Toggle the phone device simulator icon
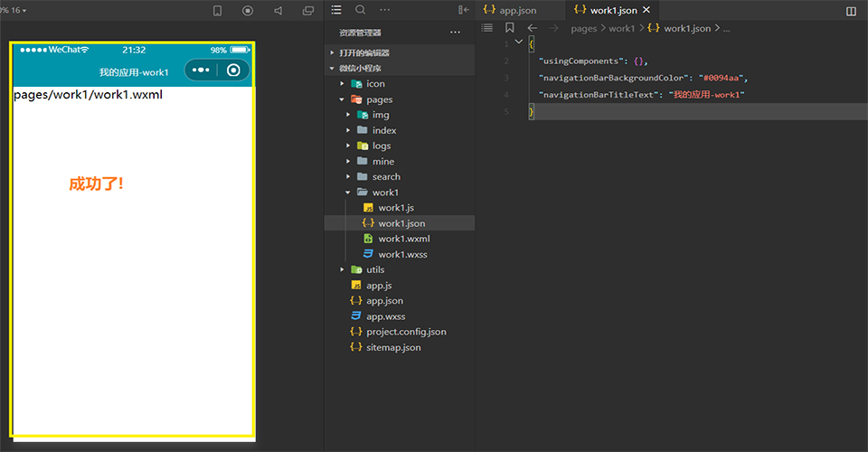 (x=218, y=11)
